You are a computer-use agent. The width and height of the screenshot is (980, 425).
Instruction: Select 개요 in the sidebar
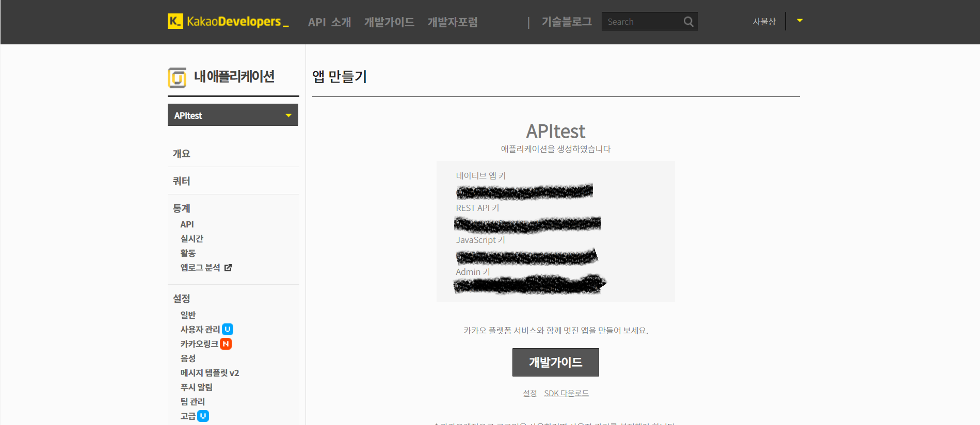click(182, 154)
